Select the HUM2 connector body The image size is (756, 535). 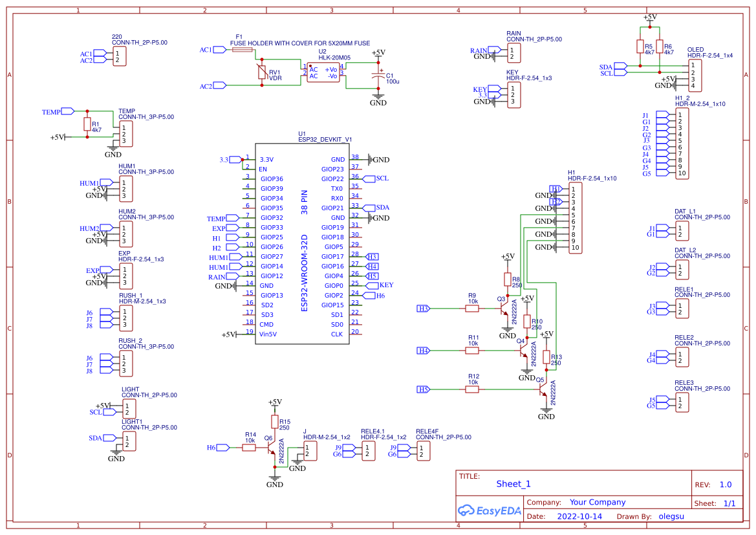(126, 234)
